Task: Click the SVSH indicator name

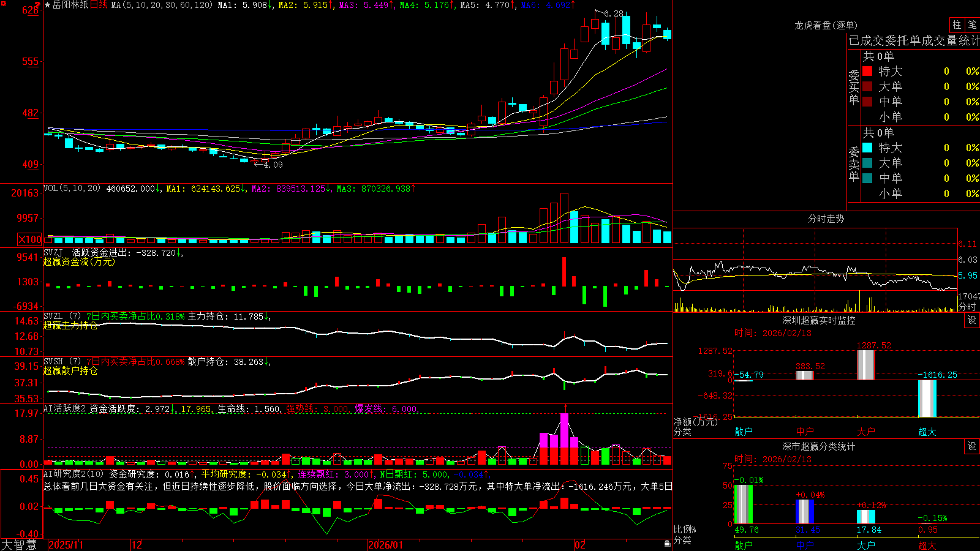Action: [x=53, y=362]
